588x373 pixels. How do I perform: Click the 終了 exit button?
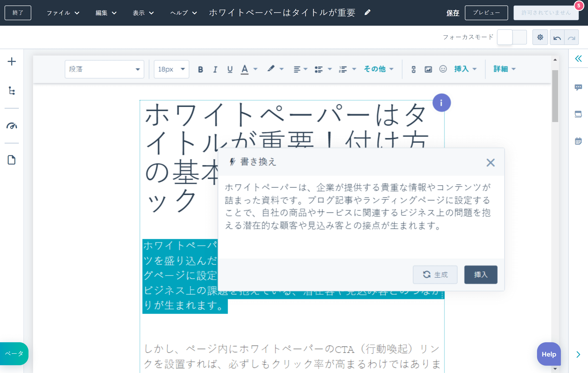pyautogui.click(x=18, y=13)
